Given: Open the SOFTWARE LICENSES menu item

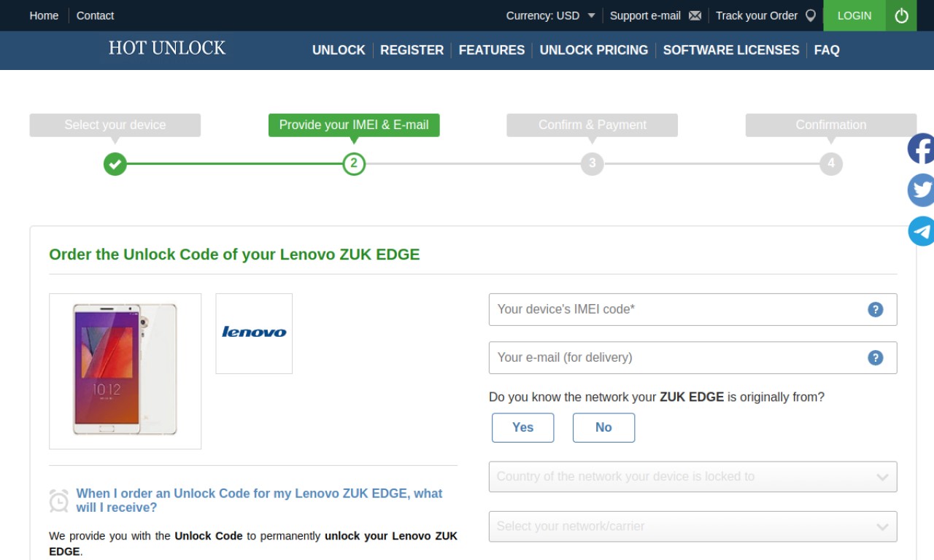Looking at the screenshot, I should pyautogui.click(x=731, y=50).
